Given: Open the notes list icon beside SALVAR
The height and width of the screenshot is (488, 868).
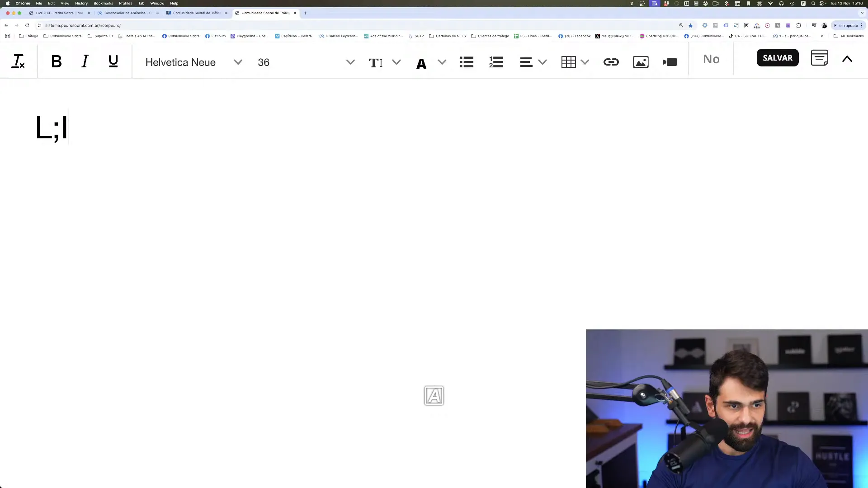Looking at the screenshot, I should coord(819,58).
